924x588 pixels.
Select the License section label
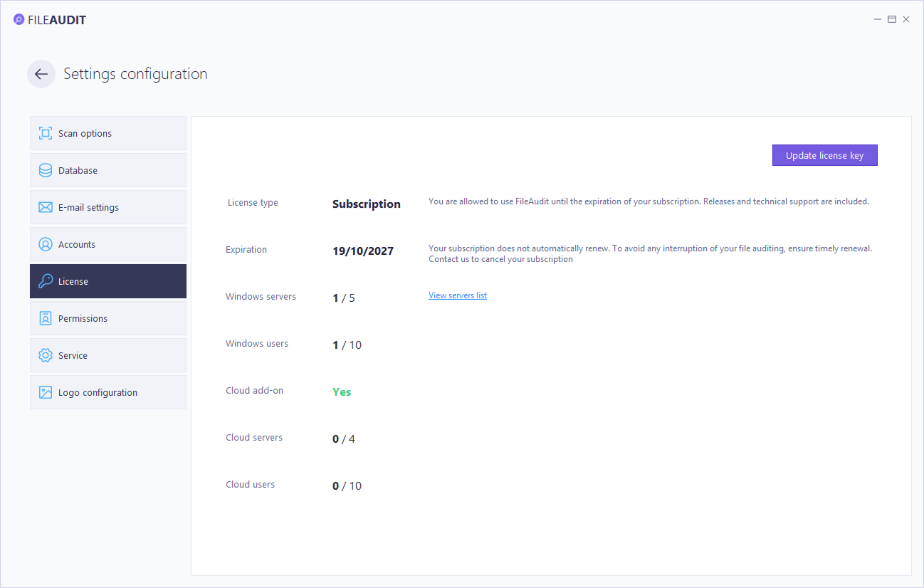coord(73,281)
